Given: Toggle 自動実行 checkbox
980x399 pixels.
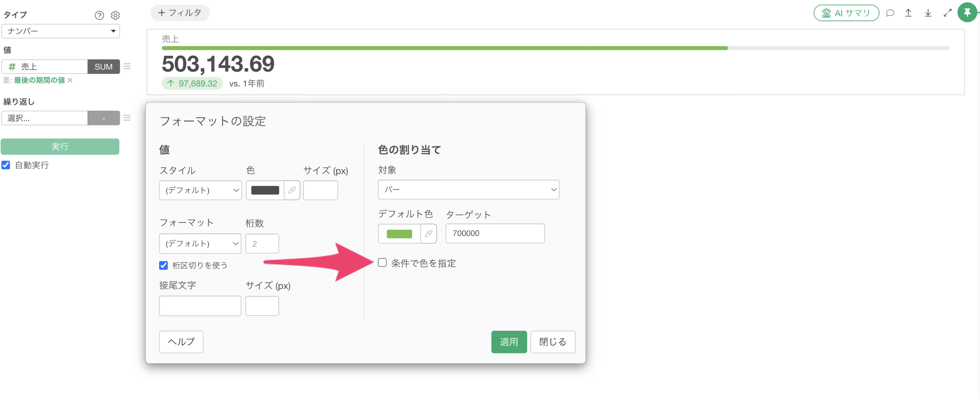Looking at the screenshot, I should pyautogui.click(x=6, y=165).
